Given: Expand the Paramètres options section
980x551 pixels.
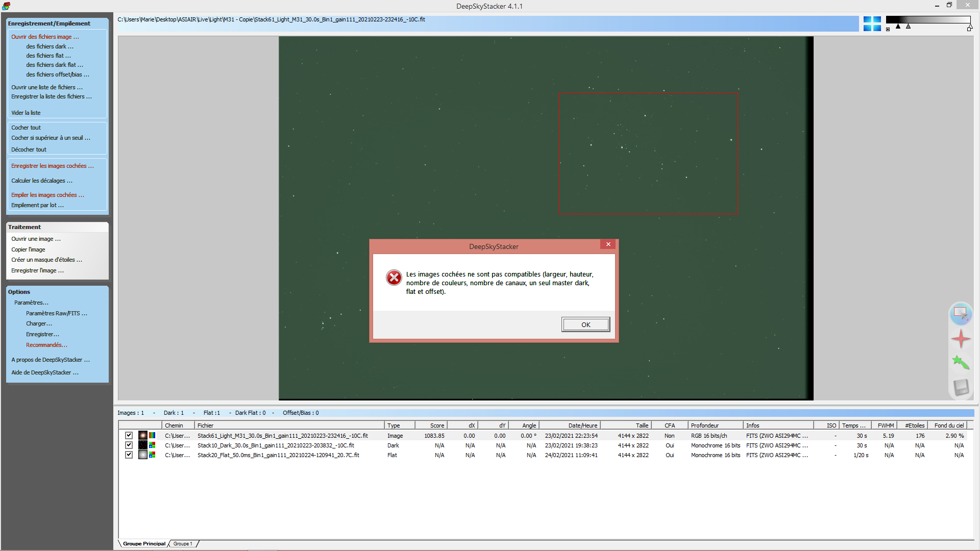Looking at the screenshot, I should coord(31,303).
